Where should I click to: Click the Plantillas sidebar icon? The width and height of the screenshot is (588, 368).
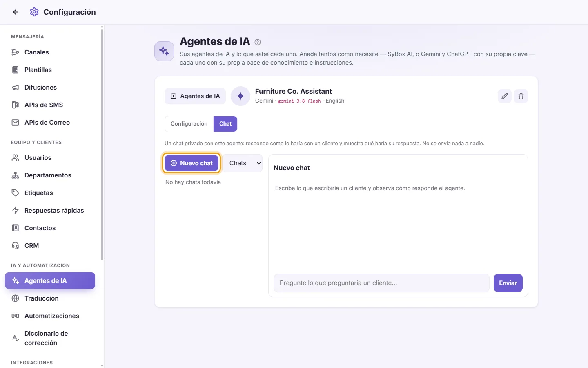16,70
